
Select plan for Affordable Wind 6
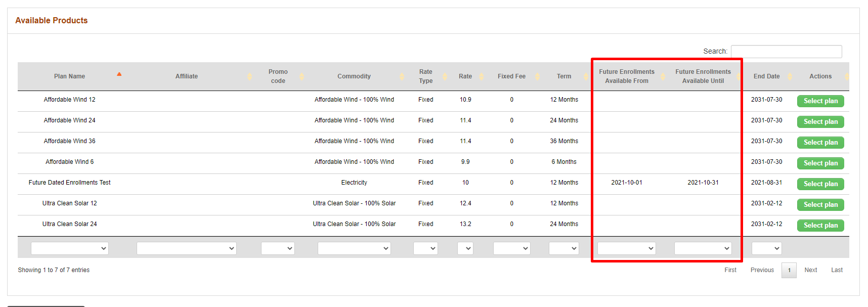tap(820, 163)
